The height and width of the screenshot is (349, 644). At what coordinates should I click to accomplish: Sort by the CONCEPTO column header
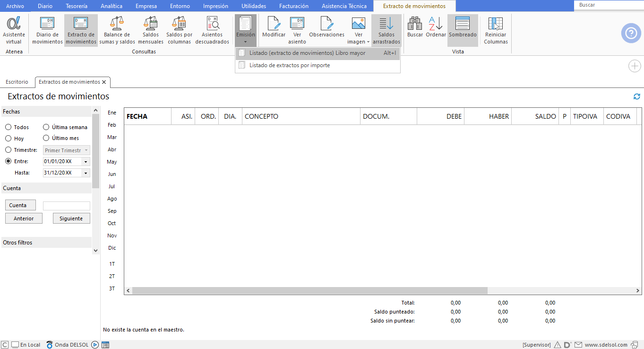301,116
